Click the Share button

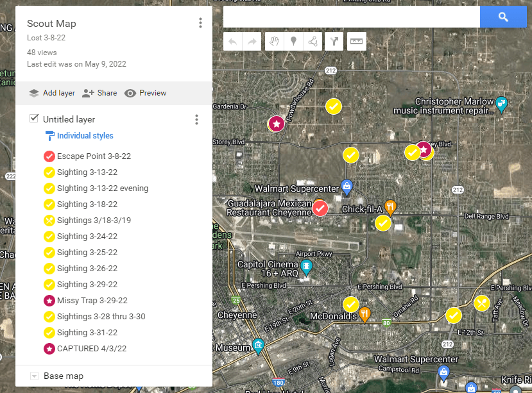99,93
